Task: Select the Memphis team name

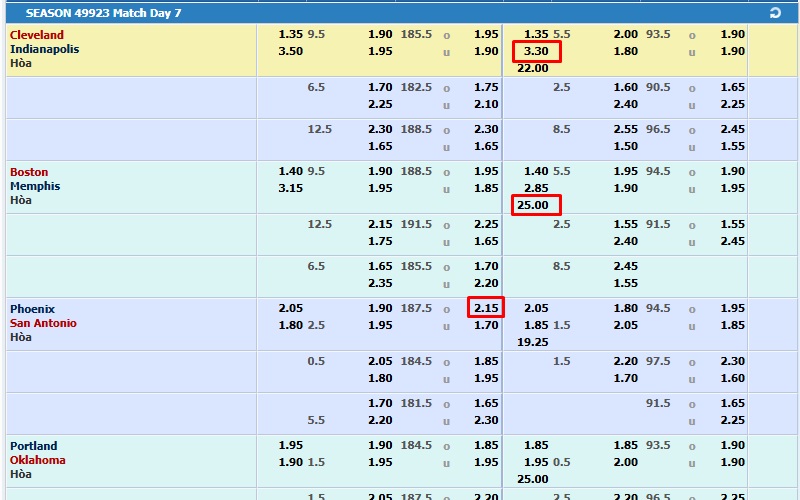Action: 35,186
